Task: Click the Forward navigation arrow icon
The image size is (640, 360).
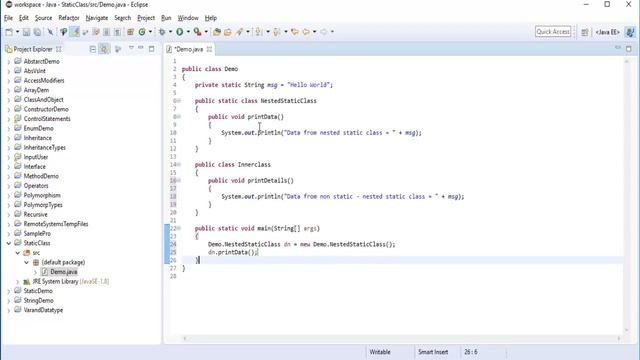Action: (324, 32)
